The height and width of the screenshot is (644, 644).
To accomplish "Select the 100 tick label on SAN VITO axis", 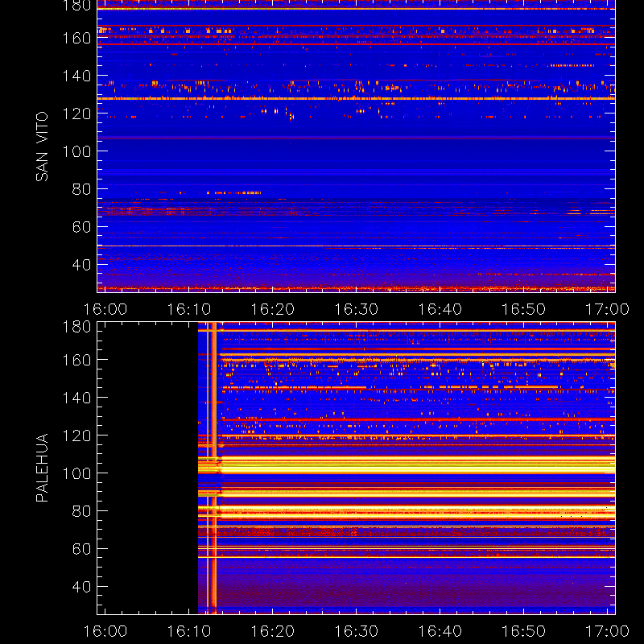I will coord(76,151).
